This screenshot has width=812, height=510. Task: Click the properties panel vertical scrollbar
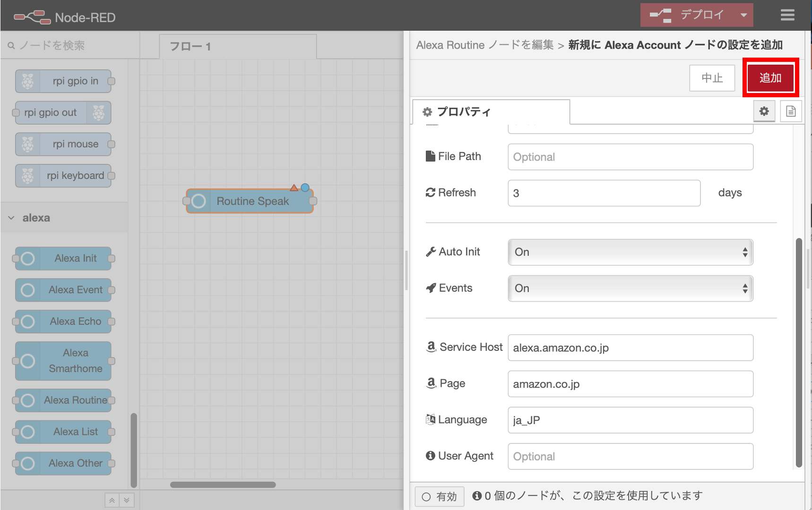pos(799,352)
